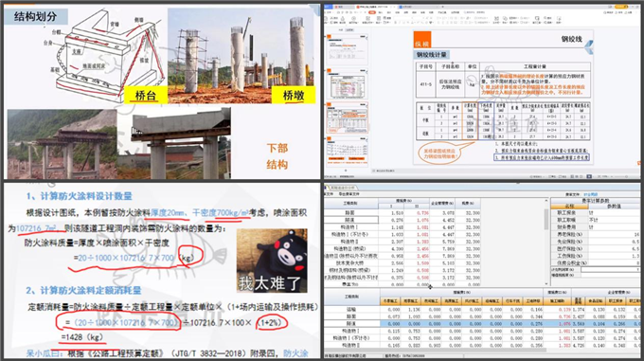This screenshot has height=361, width=644.
Task: Click the orange account button in WPS title bar
Action: (621, 7)
